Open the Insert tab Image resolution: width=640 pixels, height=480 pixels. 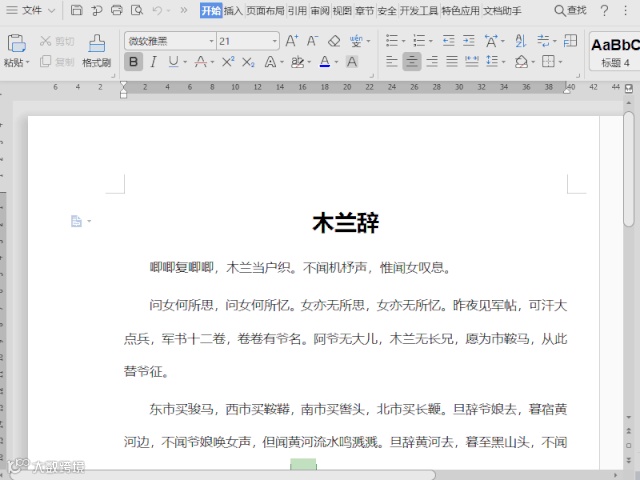click(233, 11)
